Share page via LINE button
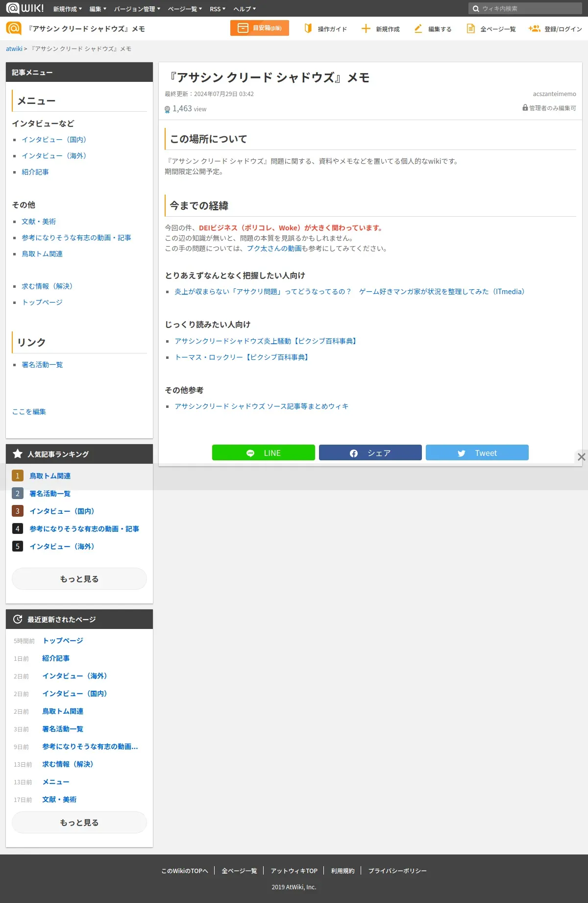The height and width of the screenshot is (903, 588). [x=264, y=452]
